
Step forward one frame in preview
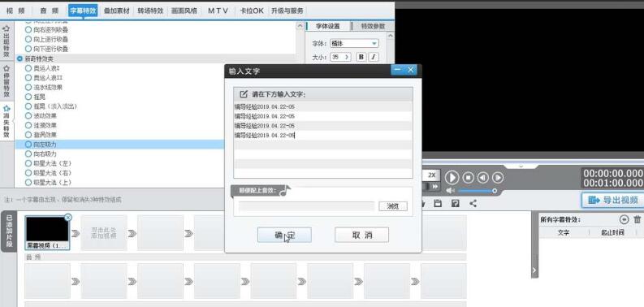click(x=498, y=178)
